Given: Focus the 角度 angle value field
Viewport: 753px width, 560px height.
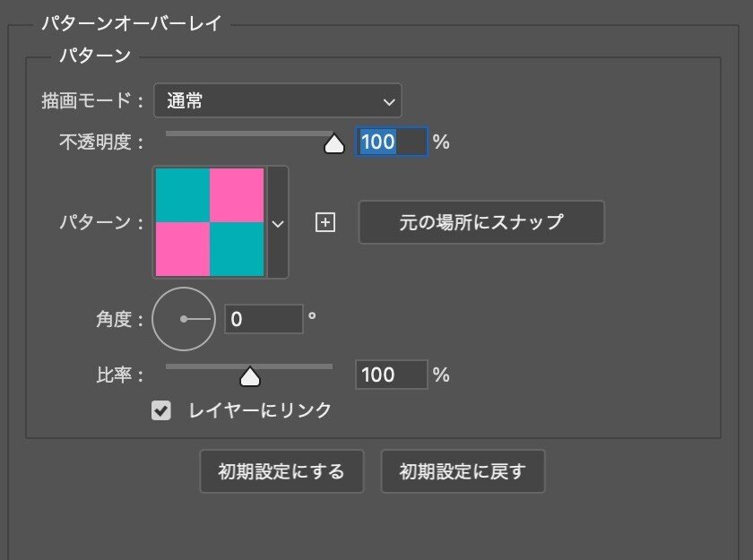Looking at the screenshot, I should [264, 319].
